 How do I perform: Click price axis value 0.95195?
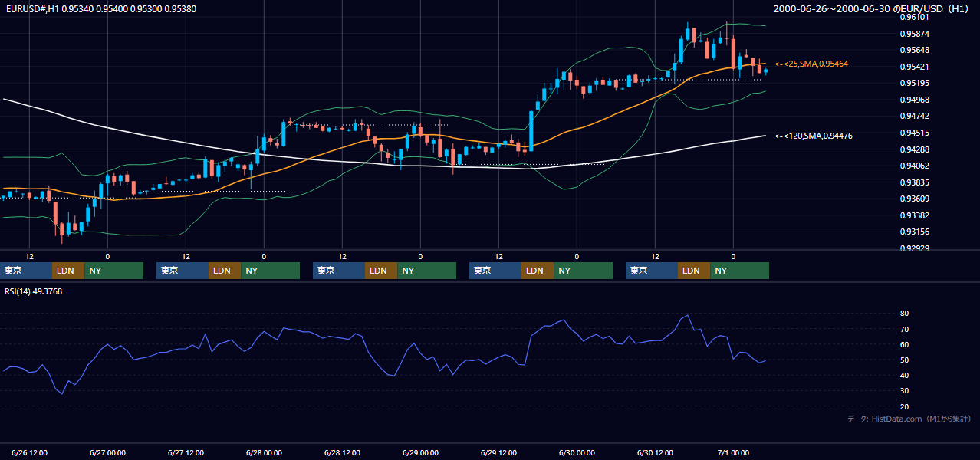pyautogui.click(x=916, y=83)
